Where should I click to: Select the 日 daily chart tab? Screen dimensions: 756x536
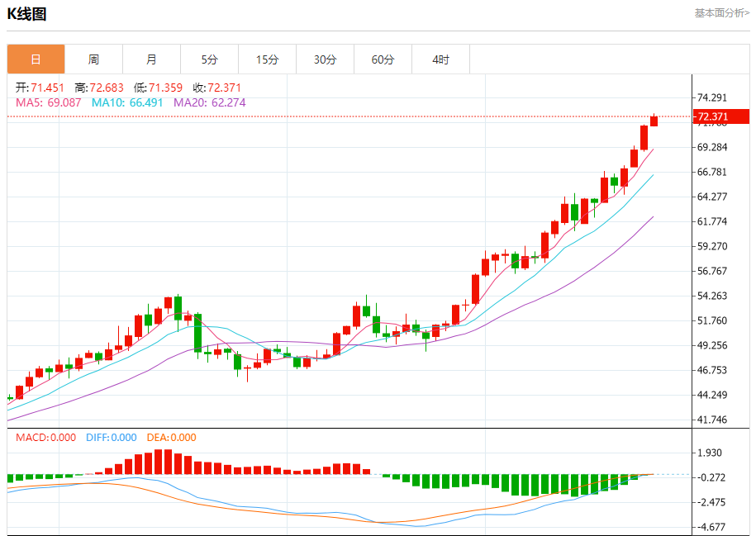(x=36, y=59)
